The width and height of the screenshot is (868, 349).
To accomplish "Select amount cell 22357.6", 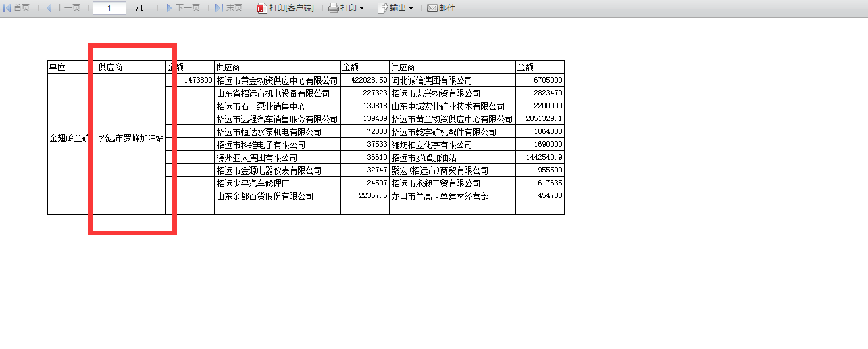I will tap(365, 195).
